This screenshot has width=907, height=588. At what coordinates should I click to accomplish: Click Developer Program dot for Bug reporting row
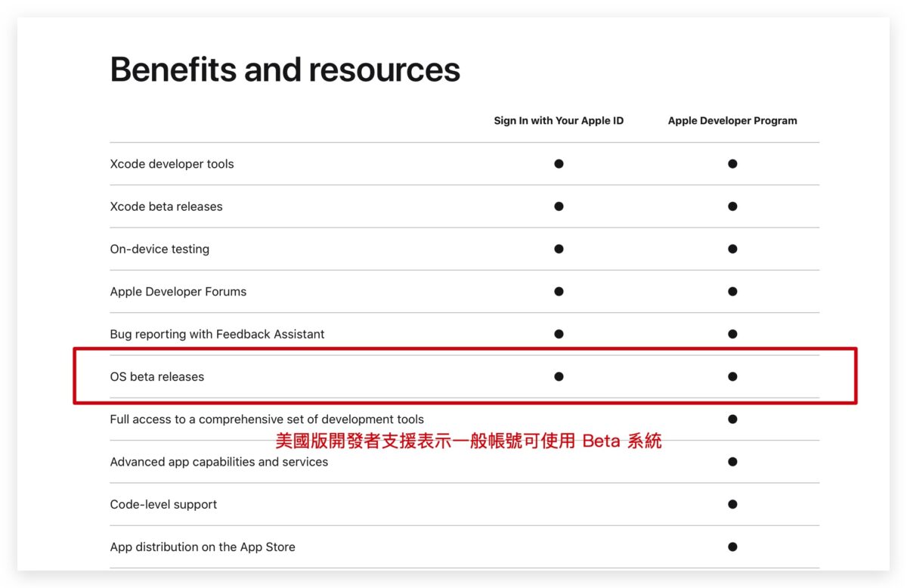click(x=732, y=334)
